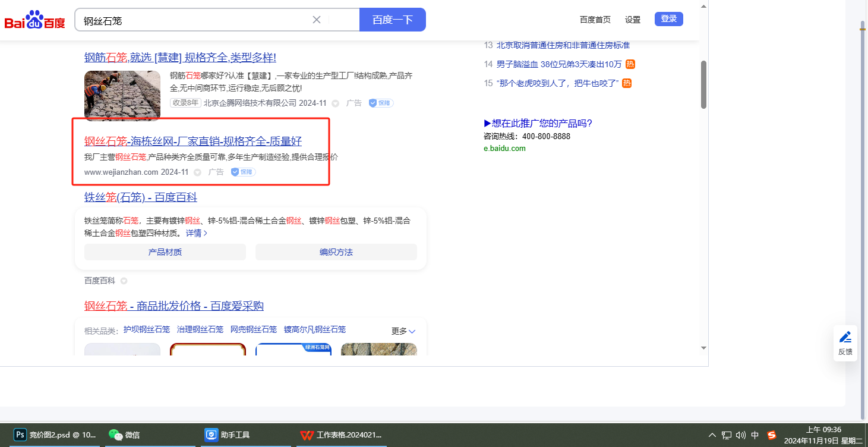
Task: Select the 编织方法 tab
Action: pos(336,252)
